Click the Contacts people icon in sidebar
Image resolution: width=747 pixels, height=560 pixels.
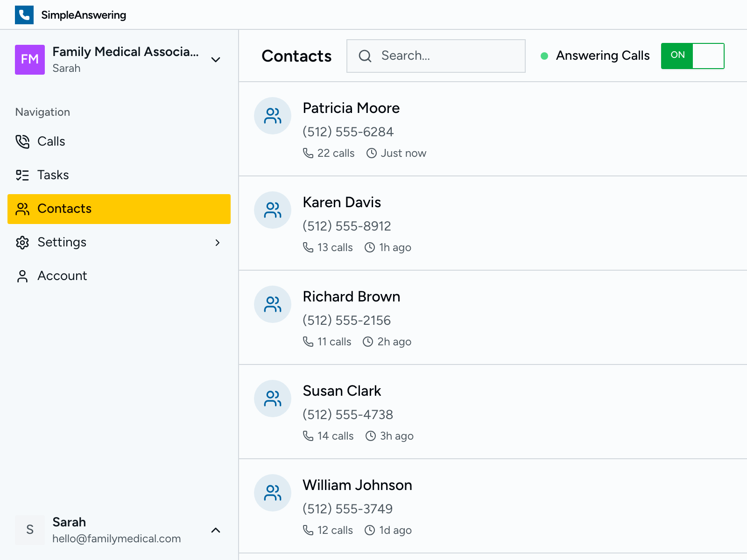[22, 209]
